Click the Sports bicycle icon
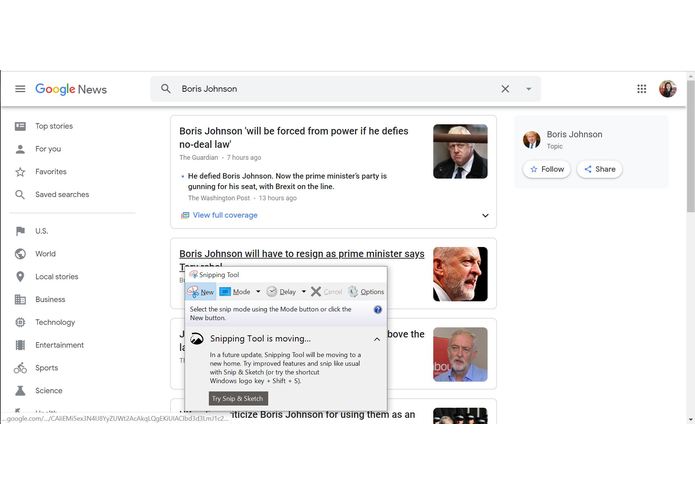The image size is (695, 494). tap(20, 368)
